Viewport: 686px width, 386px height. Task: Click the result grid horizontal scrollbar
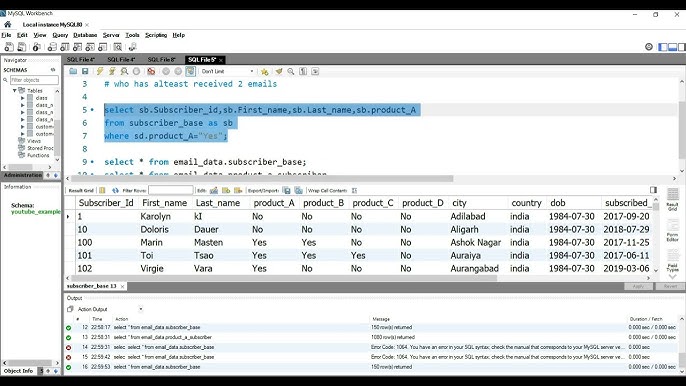(x=284, y=278)
